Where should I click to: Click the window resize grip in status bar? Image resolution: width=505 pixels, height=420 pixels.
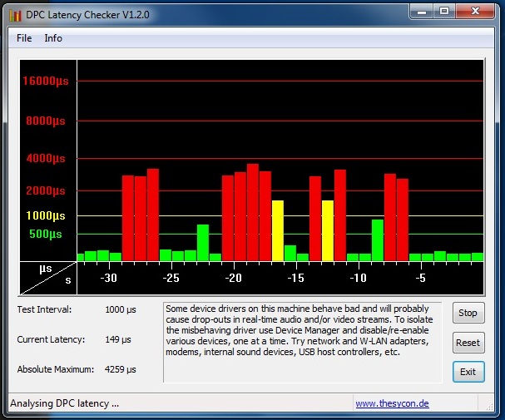point(489,407)
